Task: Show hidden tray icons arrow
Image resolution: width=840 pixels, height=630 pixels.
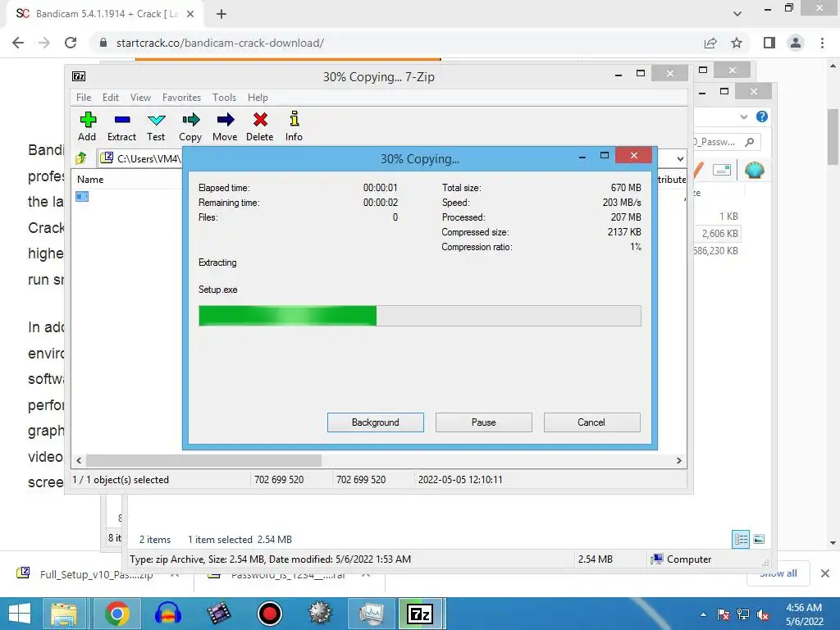Action: 703,614
